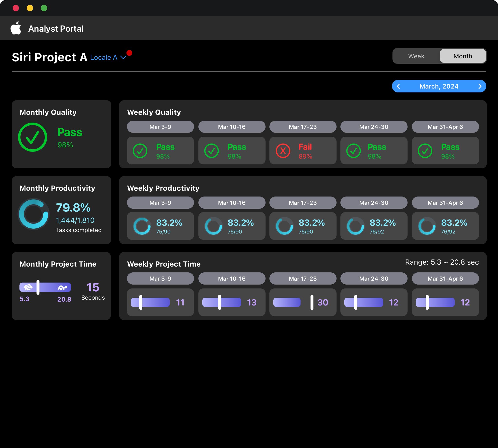Screen dimensions: 498x448
Task: Click the Range: 5.3 ~ 20.8 sec label
Action: (442, 262)
